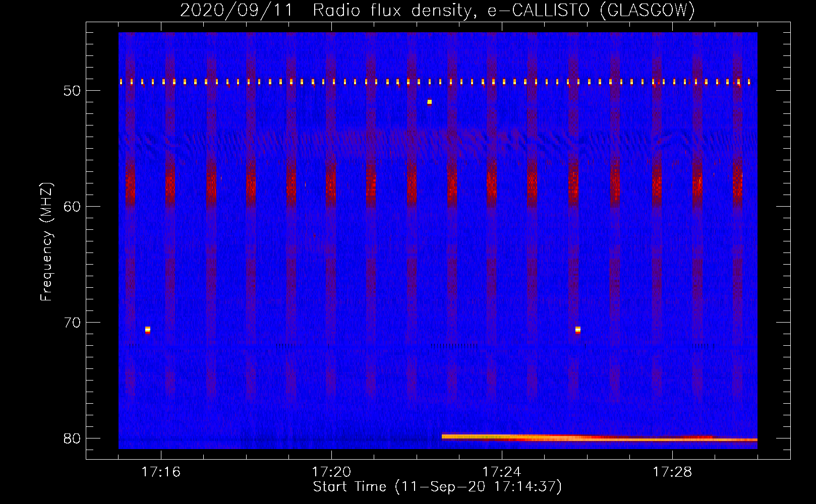Click the bright spot near 70 MHz at 17:15
816x504 pixels.
tap(148, 330)
